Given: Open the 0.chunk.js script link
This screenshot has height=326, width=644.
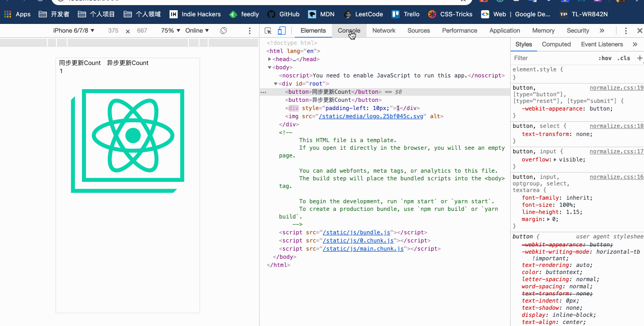Looking at the screenshot, I should 358,240.
